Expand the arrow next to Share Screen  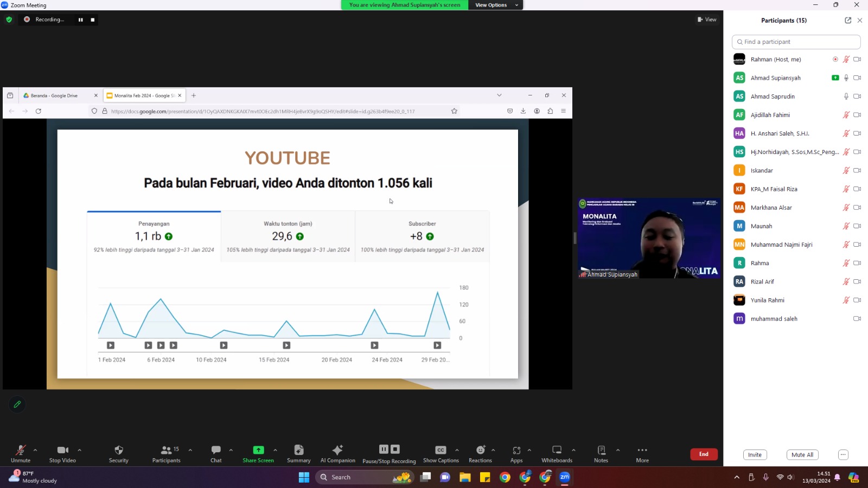click(276, 450)
